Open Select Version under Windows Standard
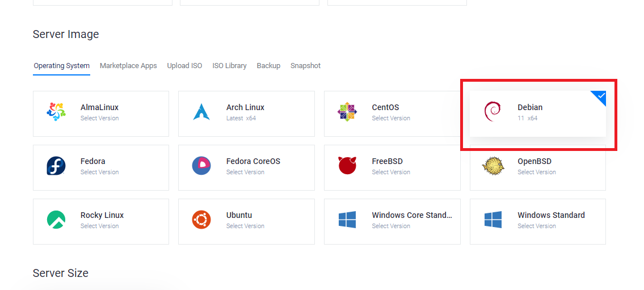644x290 pixels. click(x=536, y=226)
